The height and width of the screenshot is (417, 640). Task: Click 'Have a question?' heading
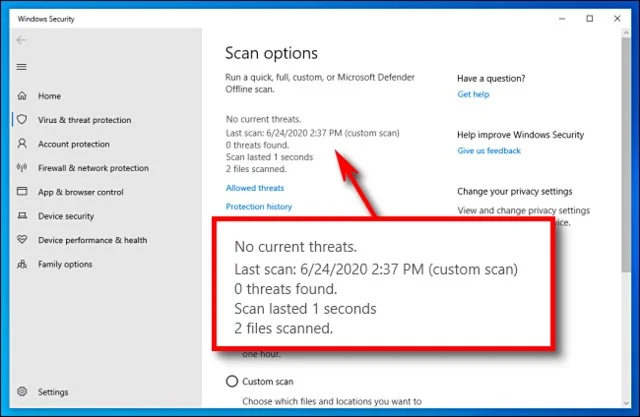491,79
